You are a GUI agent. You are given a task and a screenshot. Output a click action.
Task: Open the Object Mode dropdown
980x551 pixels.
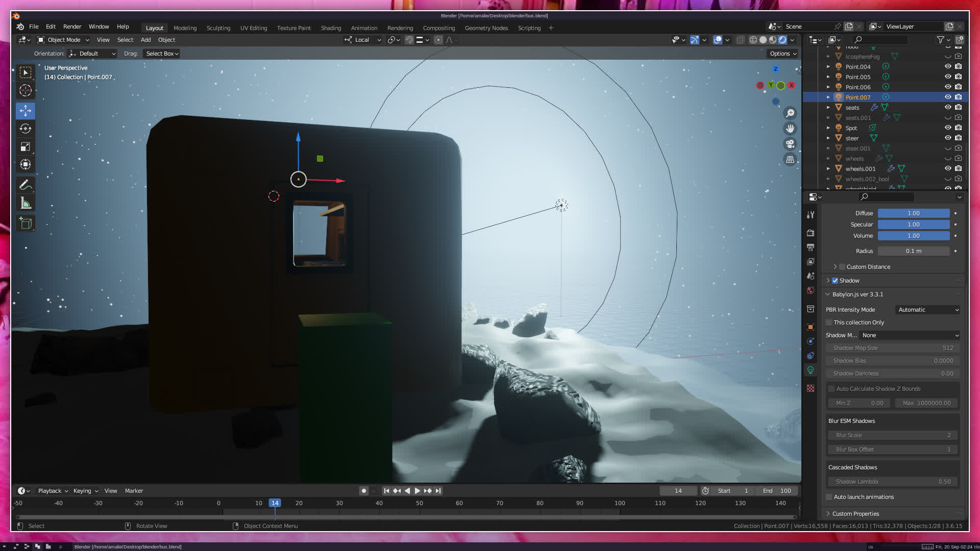point(63,40)
